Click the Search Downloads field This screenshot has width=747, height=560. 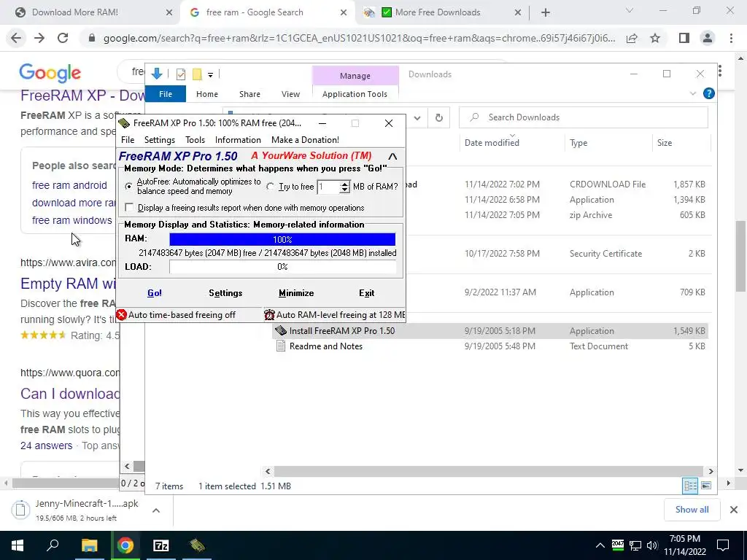584,117
